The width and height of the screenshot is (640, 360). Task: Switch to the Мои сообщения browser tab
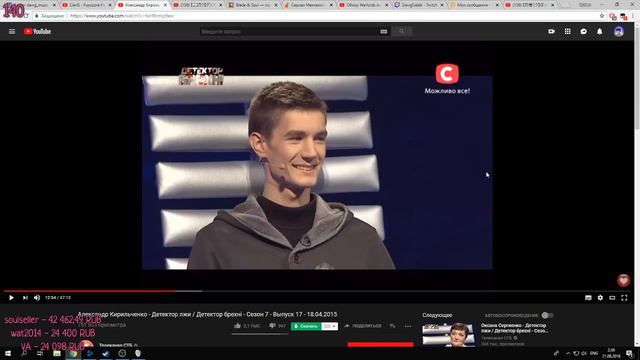tap(474, 5)
